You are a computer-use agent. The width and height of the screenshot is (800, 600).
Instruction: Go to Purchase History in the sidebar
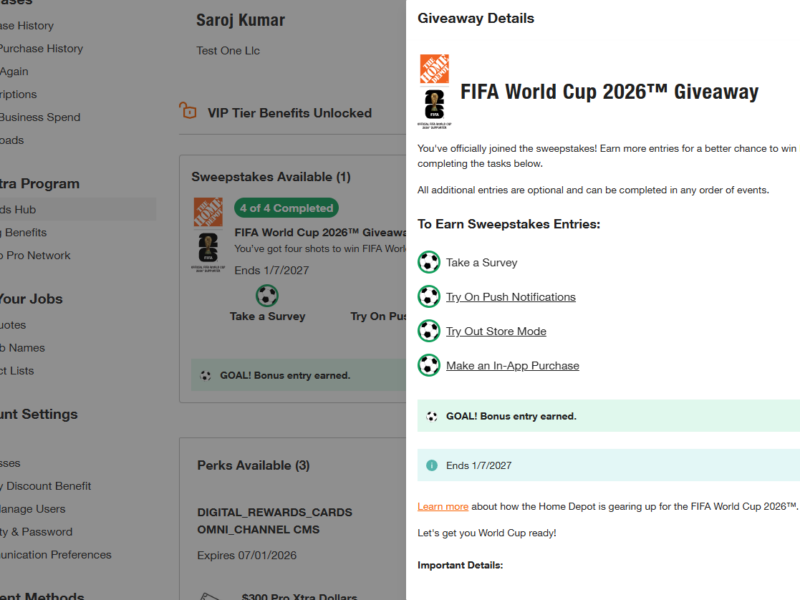(40, 48)
